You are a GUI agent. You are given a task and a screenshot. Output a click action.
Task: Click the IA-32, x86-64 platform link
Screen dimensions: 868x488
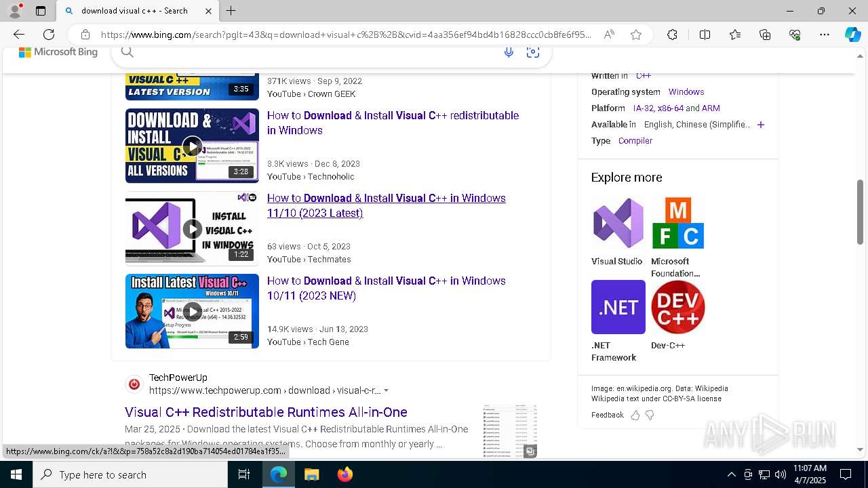coord(658,108)
